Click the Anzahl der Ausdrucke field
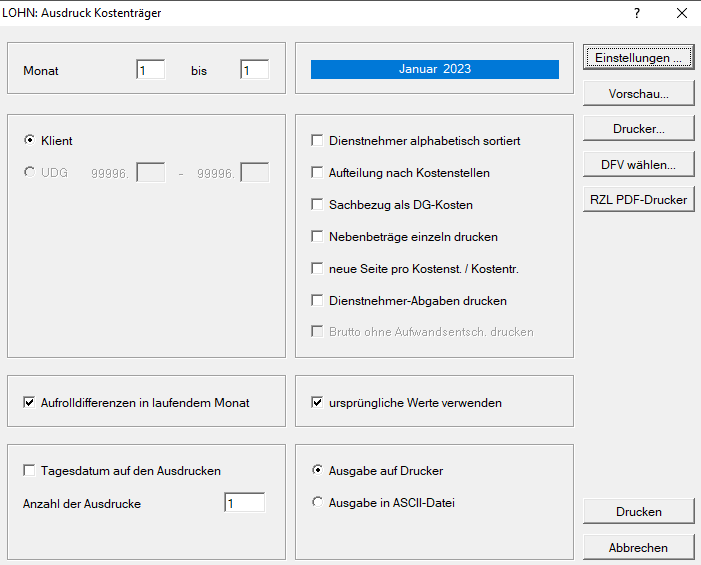The width and height of the screenshot is (701, 565). tap(244, 503)
